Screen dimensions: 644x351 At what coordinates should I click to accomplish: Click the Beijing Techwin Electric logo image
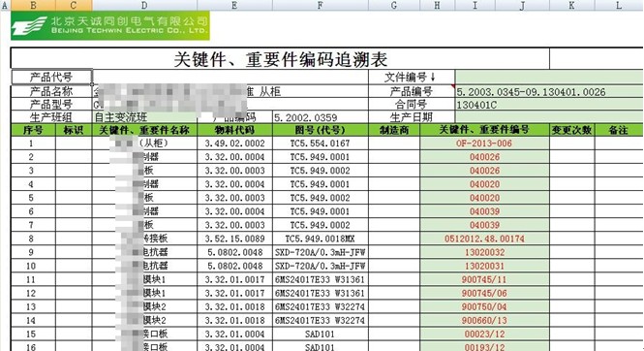point(110,25)
